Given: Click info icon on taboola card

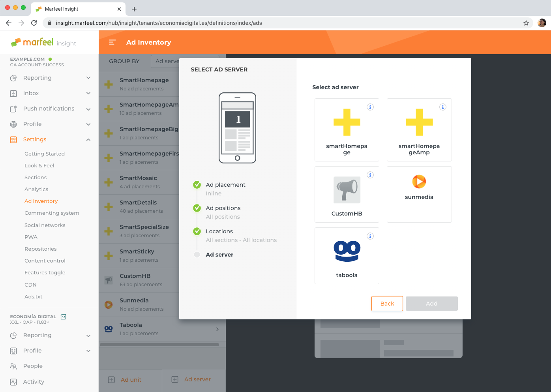Looking at the screenshot, I should point(370,236).
